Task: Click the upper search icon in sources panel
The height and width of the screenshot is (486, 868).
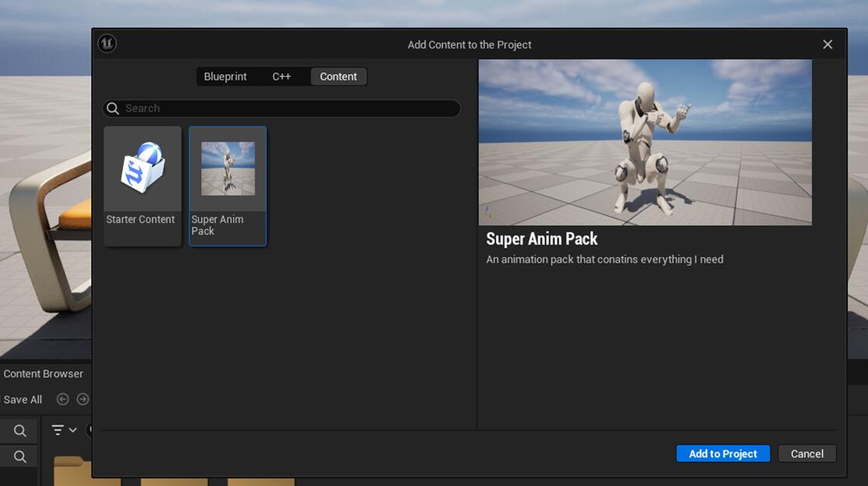Action: coord(20,431)
